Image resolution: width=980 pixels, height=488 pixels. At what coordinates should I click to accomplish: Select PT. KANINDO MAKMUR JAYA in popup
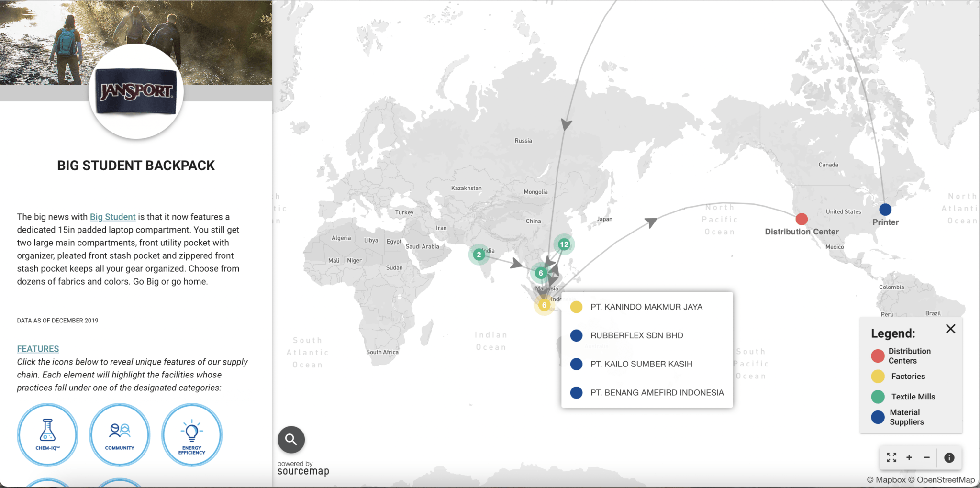pos(647,307)
